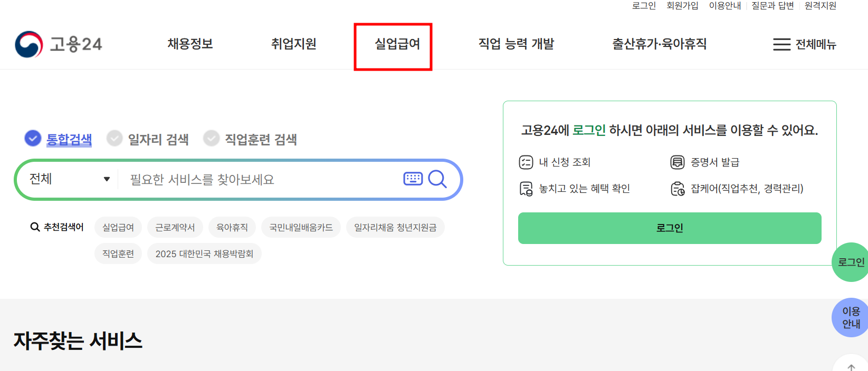
Task: Click the floating 이용안내 circle button
Action: click(x=850, y=317)
